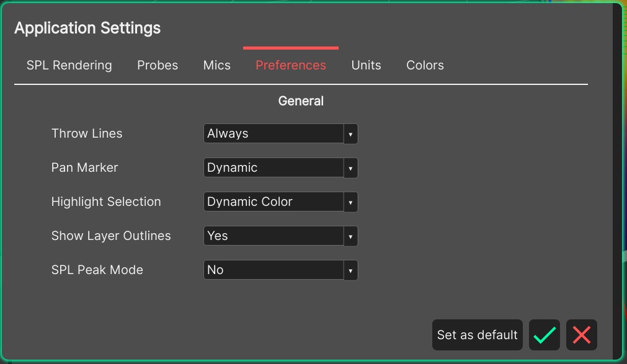Click the arrow beside Dynamic Color

pos(351,202)
